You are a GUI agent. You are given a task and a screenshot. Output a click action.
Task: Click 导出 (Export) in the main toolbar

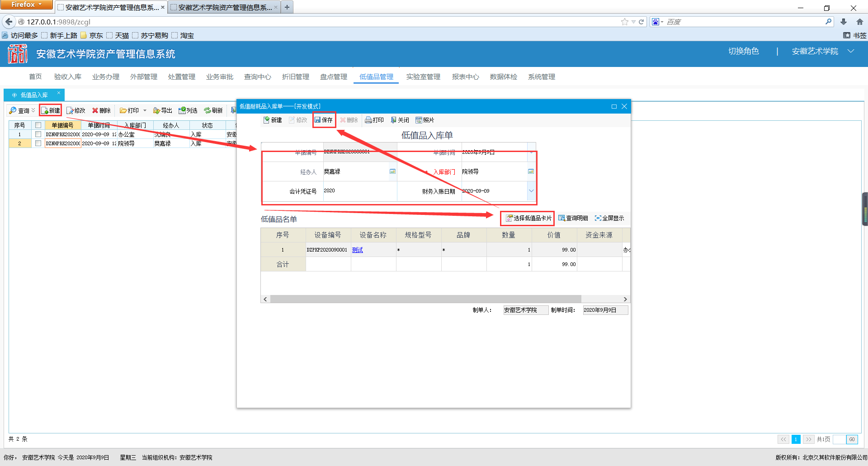162,110
